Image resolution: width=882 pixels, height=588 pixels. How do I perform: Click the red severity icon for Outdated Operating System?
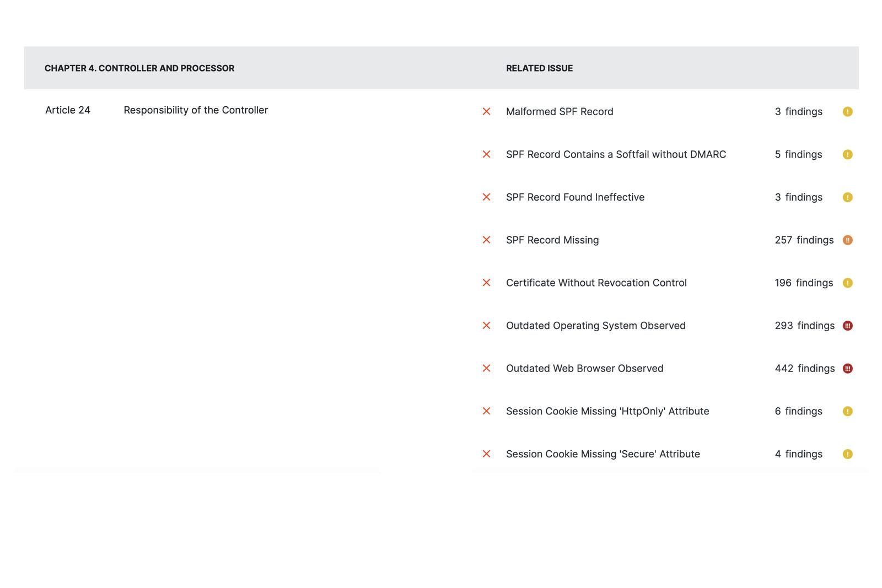848,326
